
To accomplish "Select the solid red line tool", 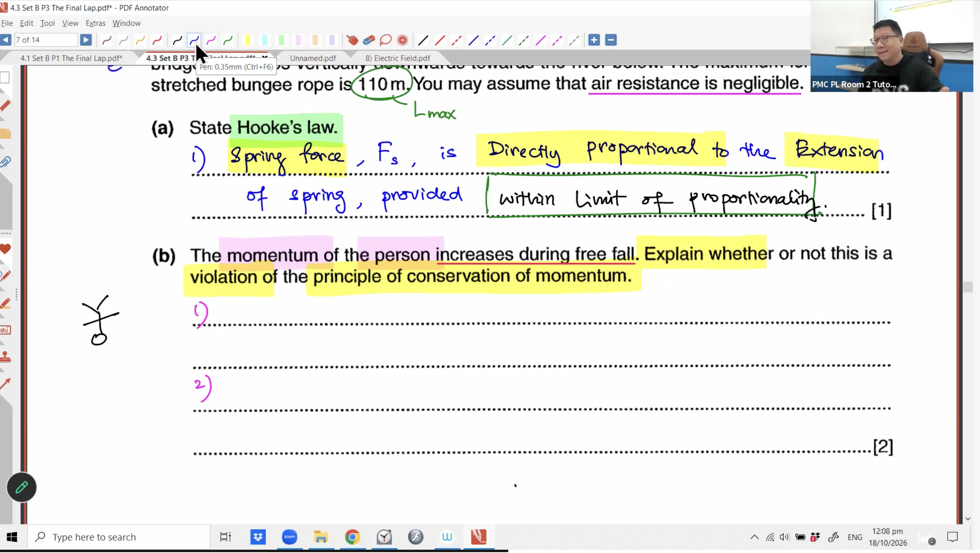I will click(440, 40).
